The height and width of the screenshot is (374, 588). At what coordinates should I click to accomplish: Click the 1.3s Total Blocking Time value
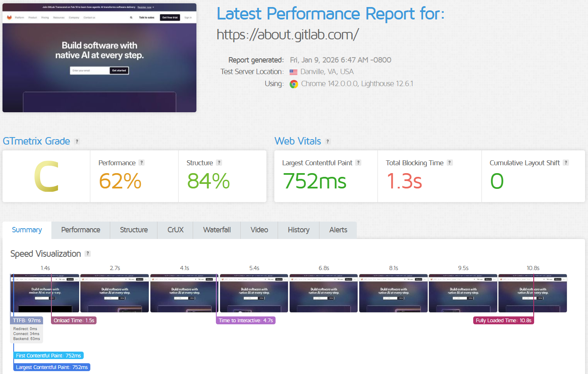(404, 181)
